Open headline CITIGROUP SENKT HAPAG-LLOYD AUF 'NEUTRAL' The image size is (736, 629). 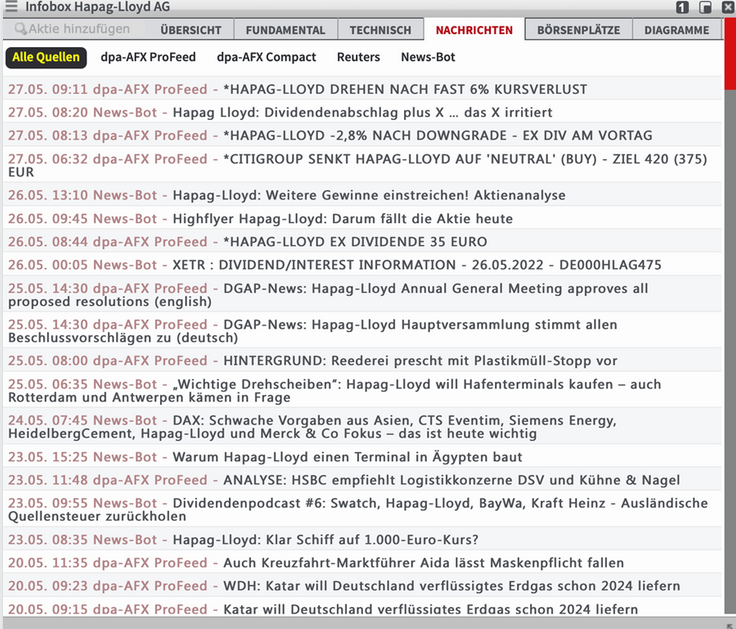(x=362, y=165)
